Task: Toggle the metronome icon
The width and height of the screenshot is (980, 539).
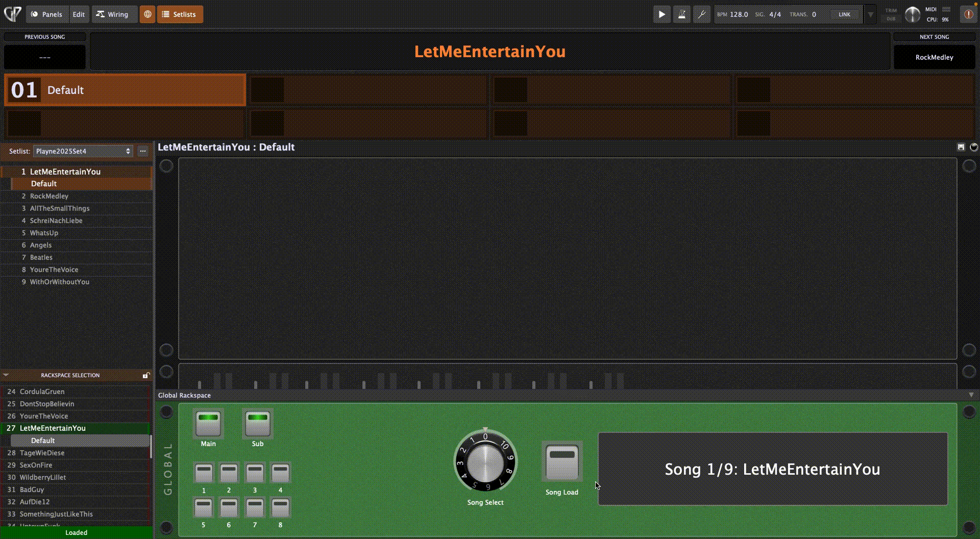Action: click(681, 14)
